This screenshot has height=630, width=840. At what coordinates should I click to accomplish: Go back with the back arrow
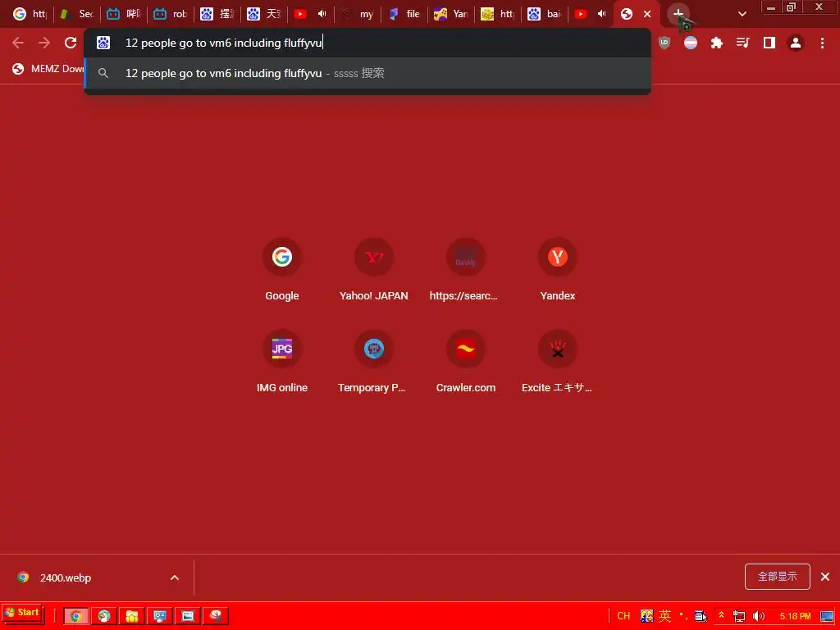18,43
